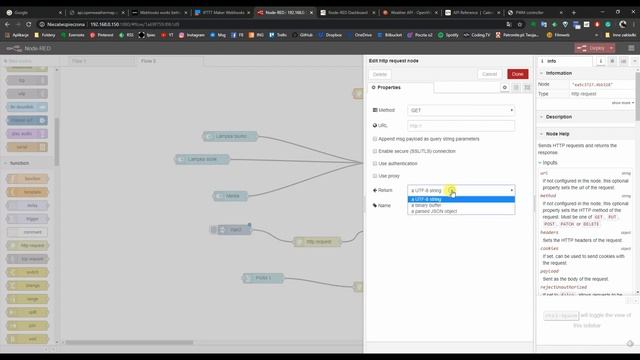Click the Return dropdown box
Image resolution: width=640 pixels, height=360 pixels.
click(461, 190)
